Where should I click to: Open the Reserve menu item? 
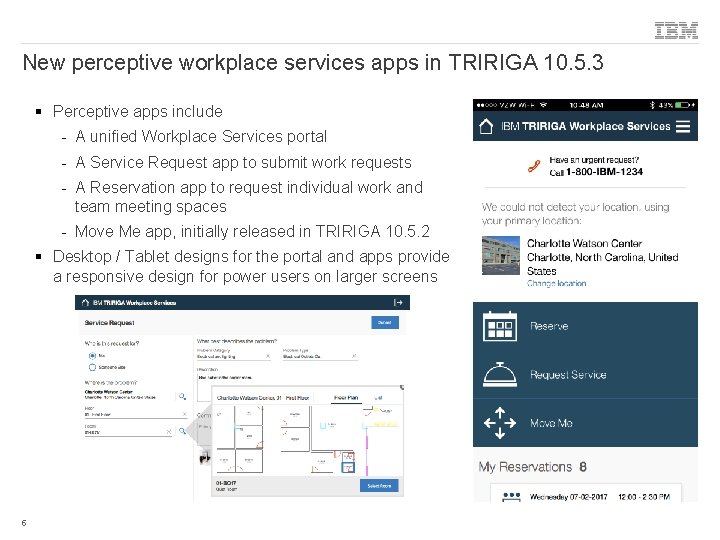click(x=585, y=326)
